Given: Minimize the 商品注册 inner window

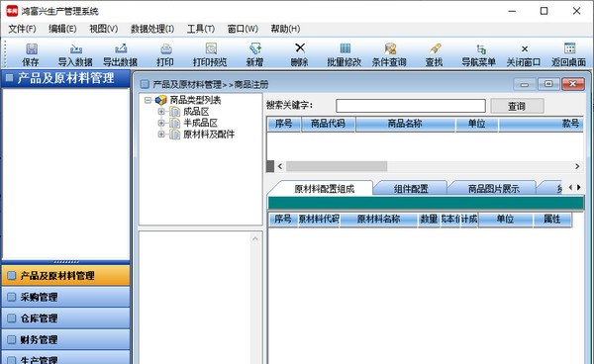Looking at the screenshot, I should [x=525, y=84].
